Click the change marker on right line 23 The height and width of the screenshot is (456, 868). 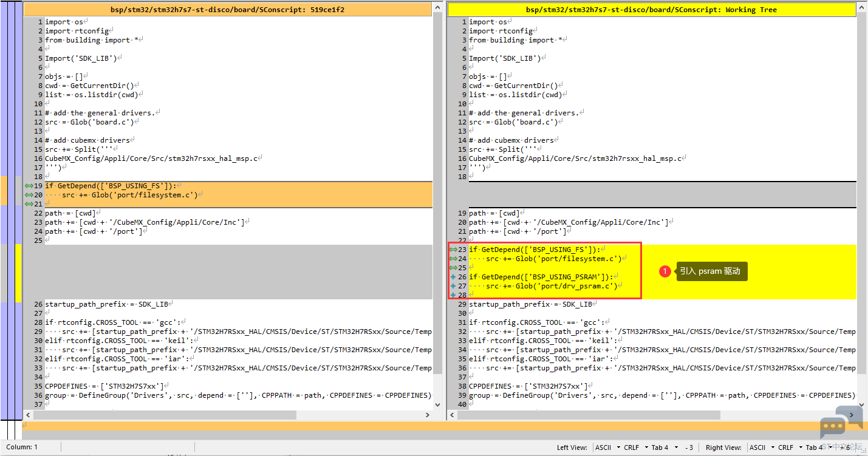click(453, 250)
